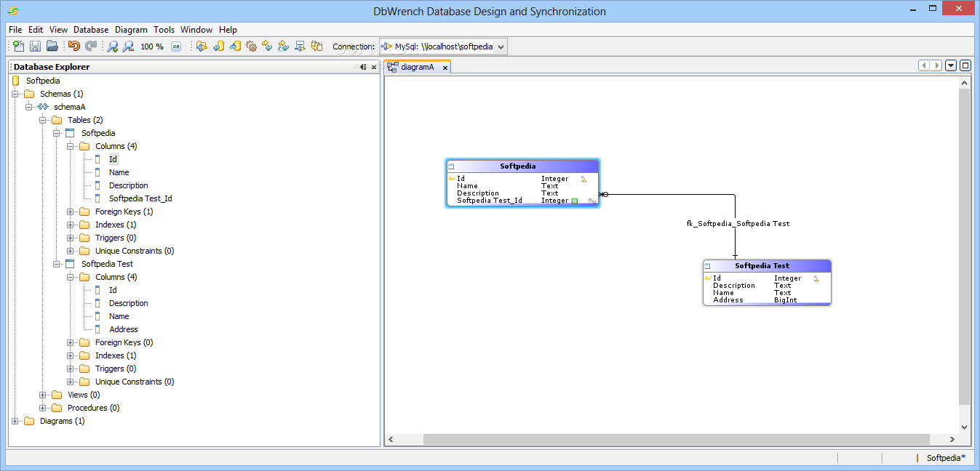Click the scroll tabs left arrow
The height and width of the screenshot is (471, 980).
point(924,65)
